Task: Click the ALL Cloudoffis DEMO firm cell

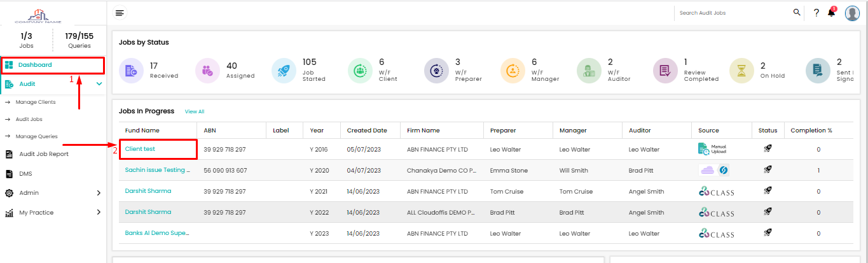Action: coord(441,213)
